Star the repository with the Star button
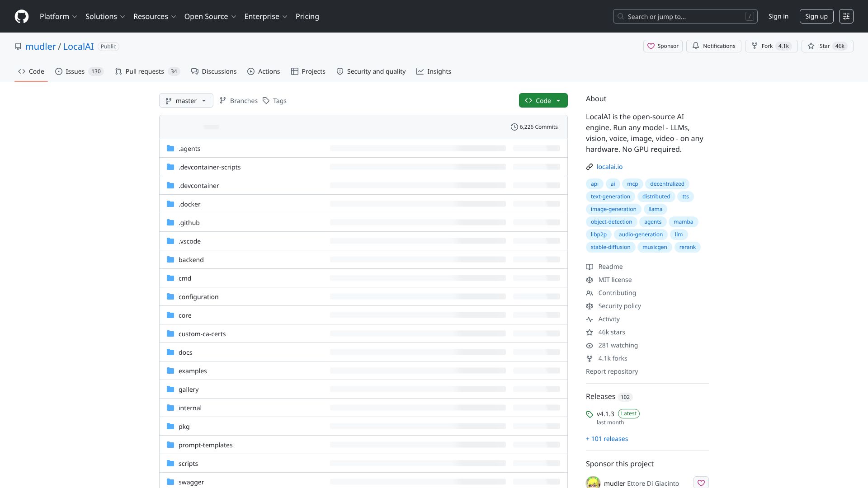 tap(827, 46)
